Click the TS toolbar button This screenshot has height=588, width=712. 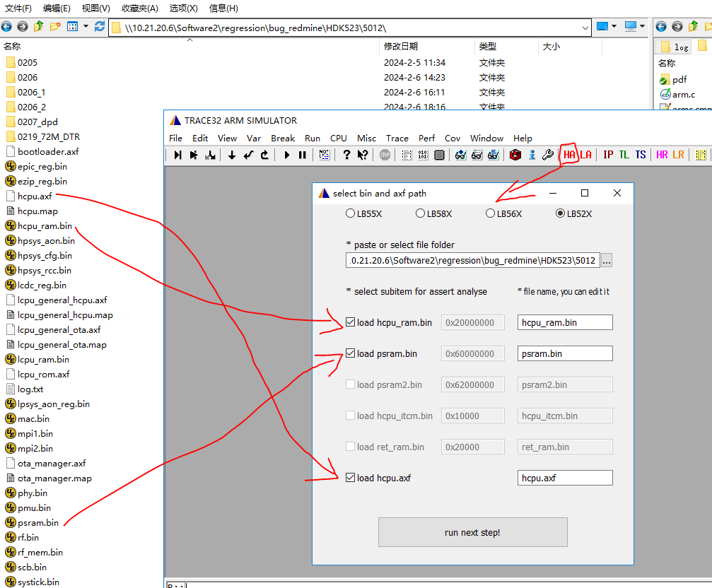click(641, 155)
